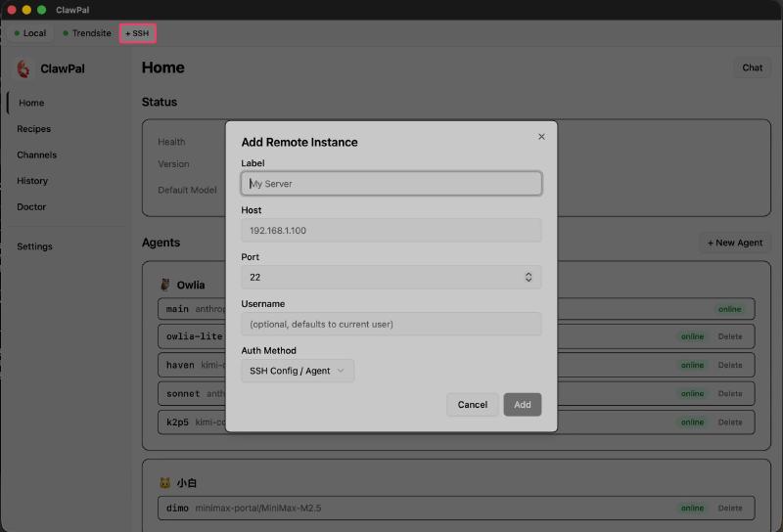Select the Username input field

[391, 324]
